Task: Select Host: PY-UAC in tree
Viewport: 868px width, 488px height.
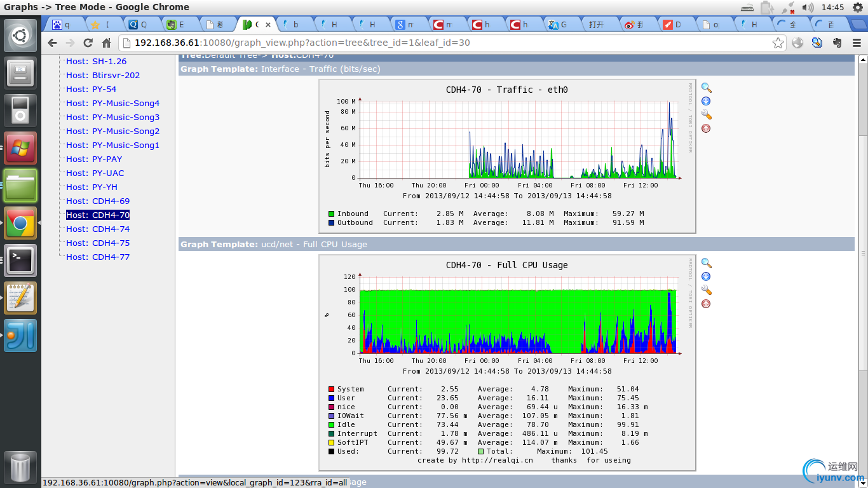Action: (95, 173)
